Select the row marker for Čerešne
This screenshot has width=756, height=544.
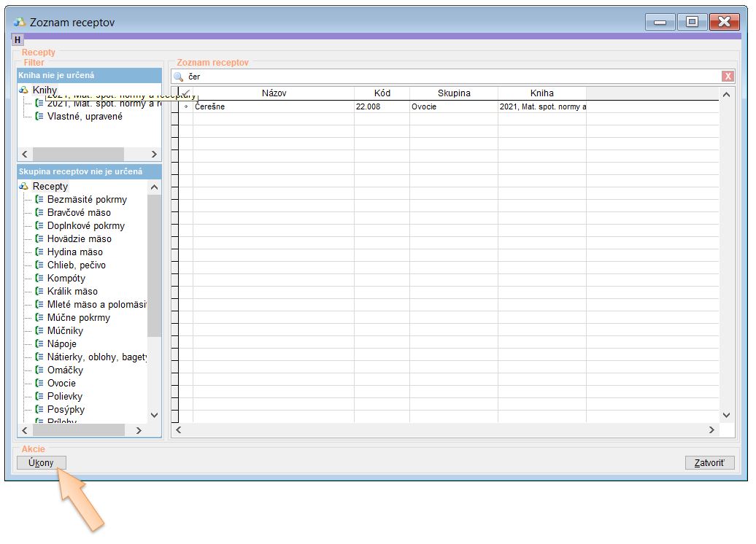(x=185, y=107)
